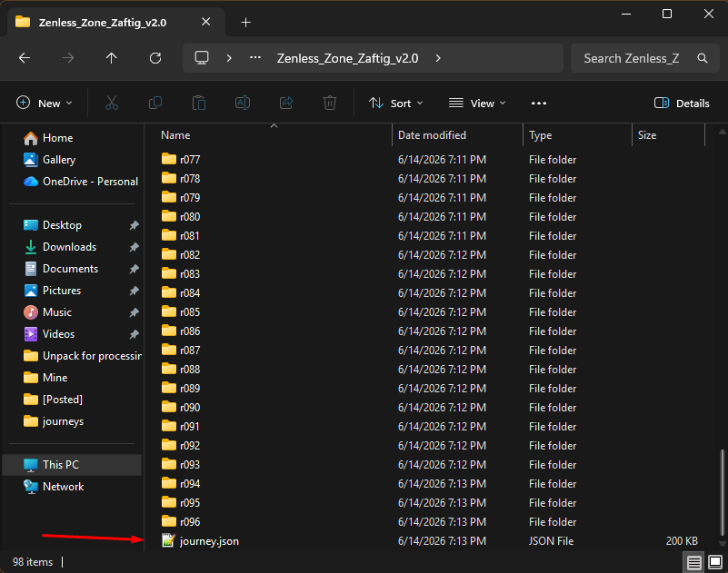Click the Copy icon in toolbar
728x573 pixels.
click(x=155, y=103)
